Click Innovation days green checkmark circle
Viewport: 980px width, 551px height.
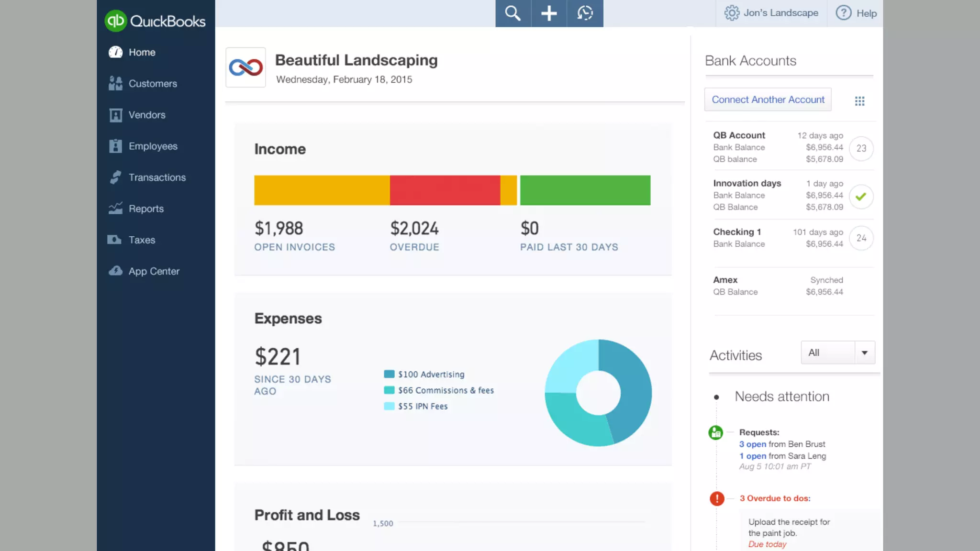click(x=861, y=197)
